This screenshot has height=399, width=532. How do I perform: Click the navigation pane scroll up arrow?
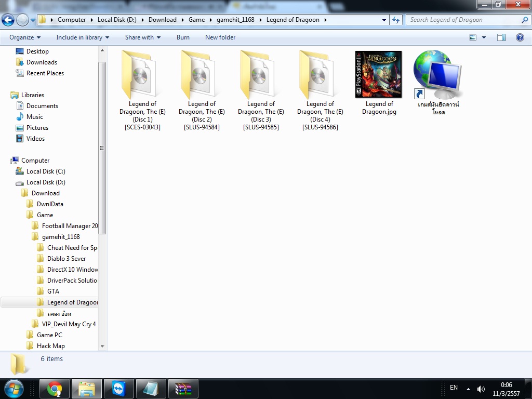coord(102,50)
